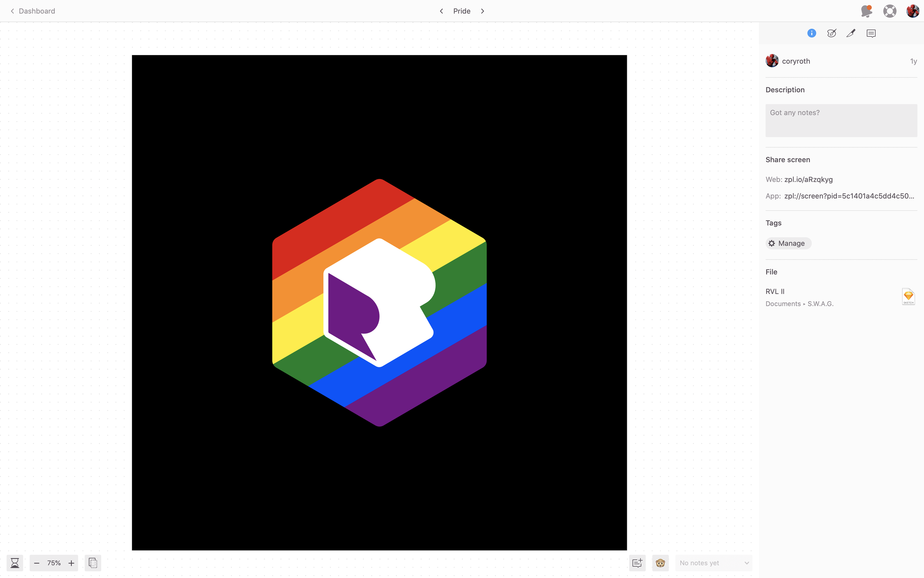Open the RVL II file name
This screenshot has width=924, height=578.
point(775,291)
